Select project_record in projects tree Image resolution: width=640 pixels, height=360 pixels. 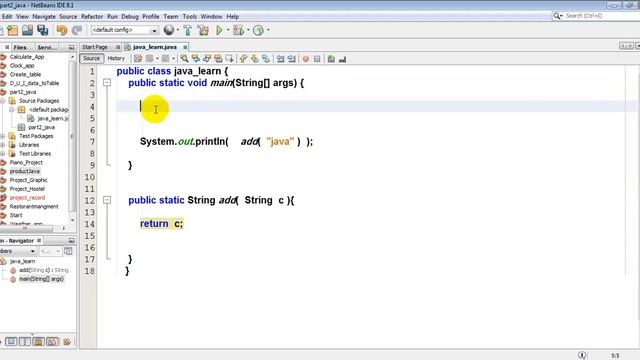tap(27, 198)
